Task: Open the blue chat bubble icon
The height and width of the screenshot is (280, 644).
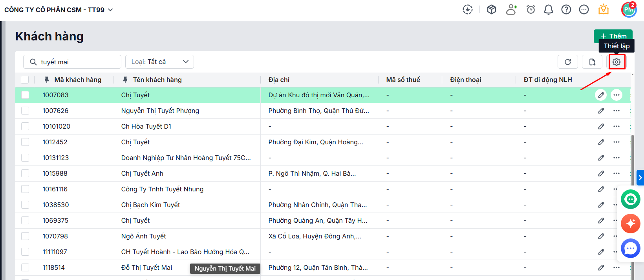Action: pos(631,248)
